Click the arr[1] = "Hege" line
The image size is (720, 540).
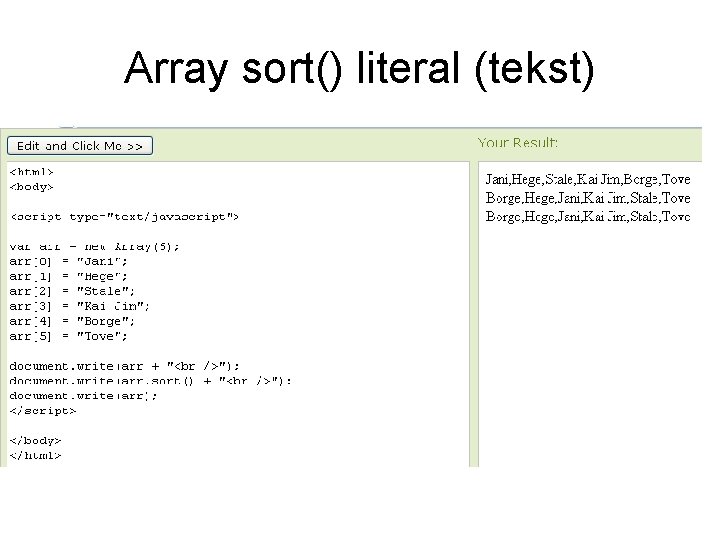tap(68, 276)
